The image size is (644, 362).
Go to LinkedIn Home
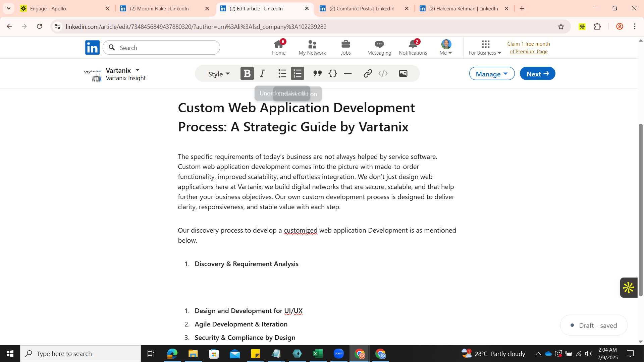pyautogui.click(x=279, y=47)
